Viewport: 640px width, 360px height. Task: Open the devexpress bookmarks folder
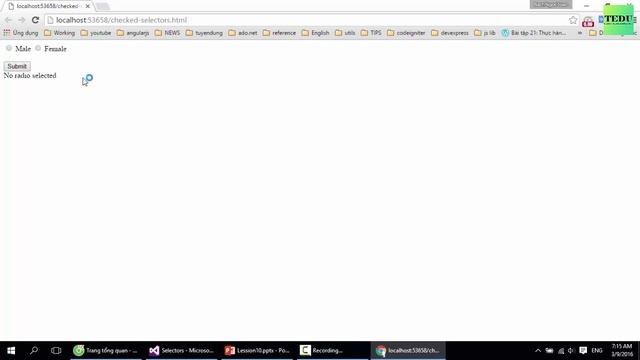pyautogui.click(x=450, y=33)
